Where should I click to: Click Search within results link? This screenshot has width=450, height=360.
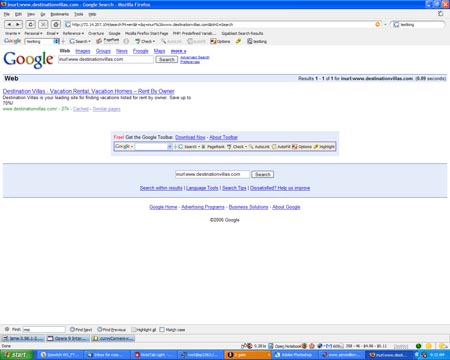161,188
